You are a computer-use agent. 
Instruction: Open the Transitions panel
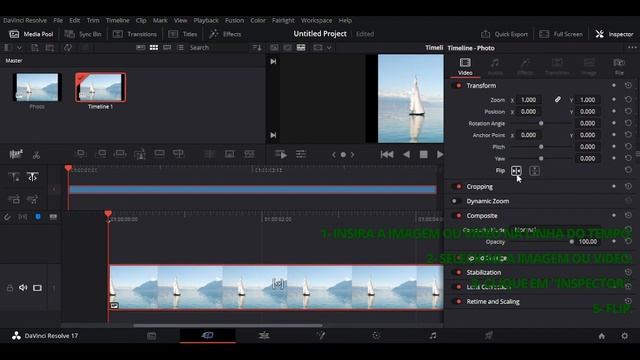click(134, 34)
